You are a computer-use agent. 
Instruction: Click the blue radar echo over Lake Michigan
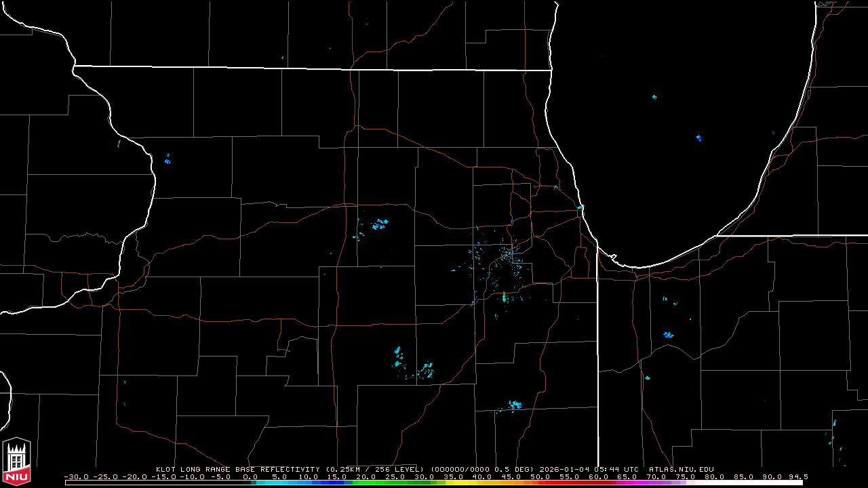point(699,138)
